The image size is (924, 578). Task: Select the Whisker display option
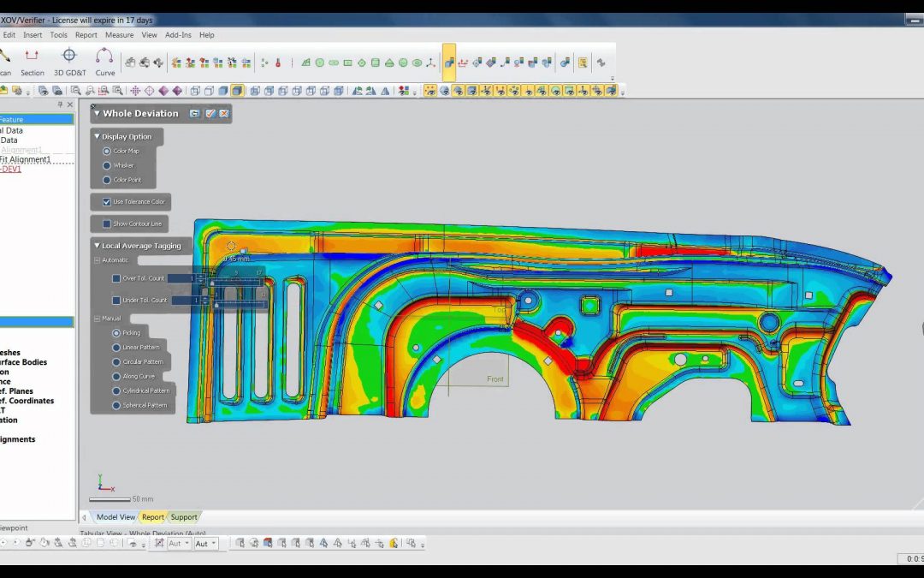(107, 166)
